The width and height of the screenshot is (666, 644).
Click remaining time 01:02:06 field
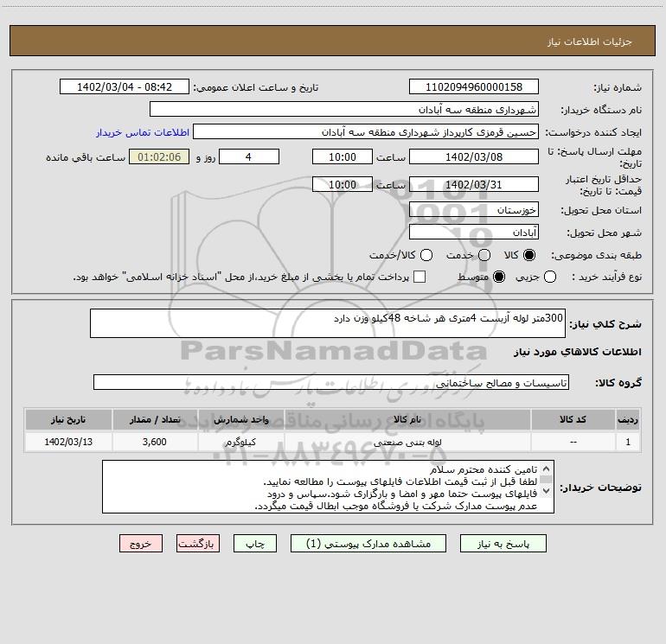[x=159, y=156]
